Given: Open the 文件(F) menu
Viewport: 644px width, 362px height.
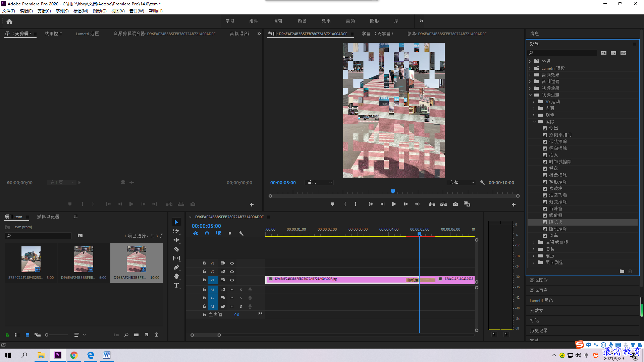Looking at the screenshot, I should coord(9,11).
